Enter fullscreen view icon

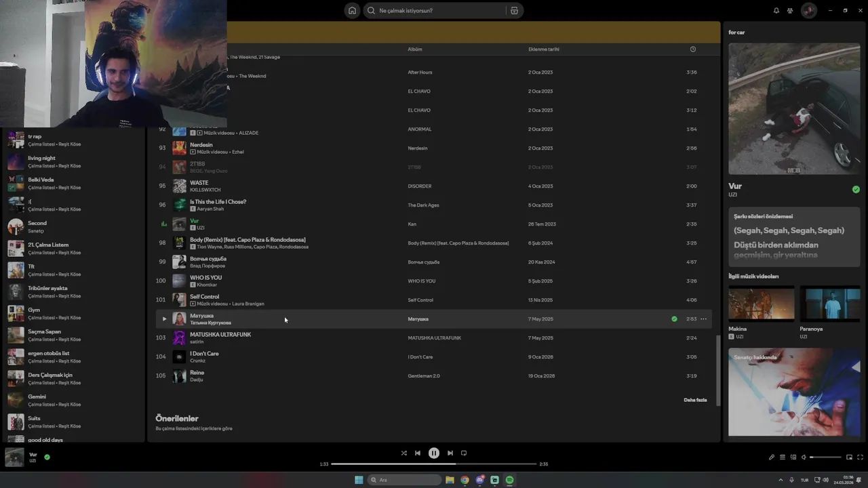(861, 457)
